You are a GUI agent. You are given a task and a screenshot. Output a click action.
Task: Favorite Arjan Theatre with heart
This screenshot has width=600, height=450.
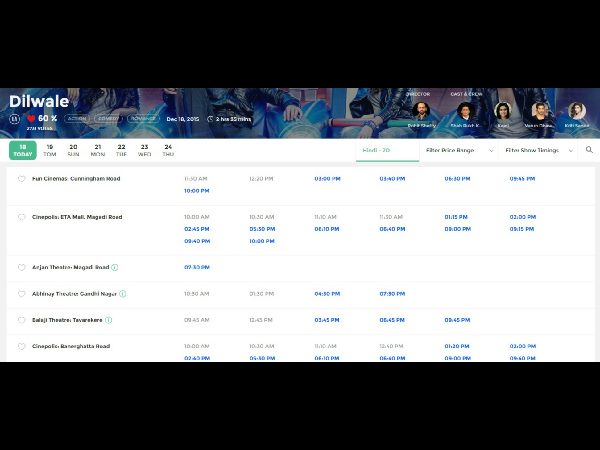pyautogui.click(x=21, y=267)
